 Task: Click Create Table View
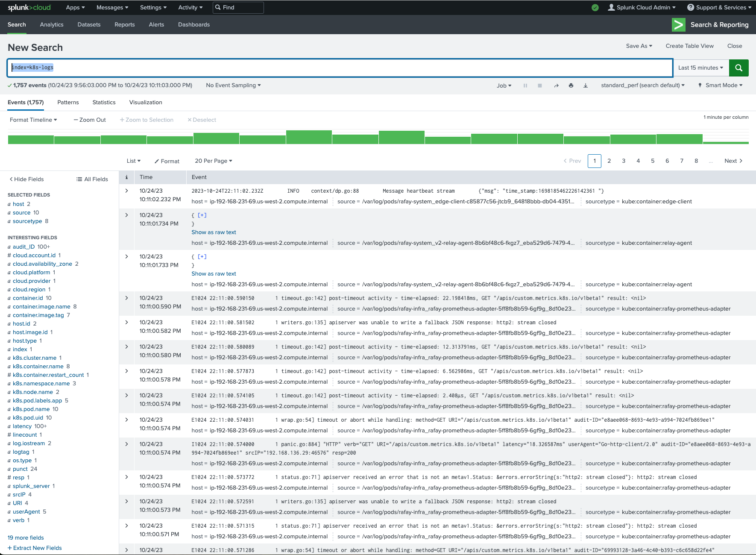689,46
